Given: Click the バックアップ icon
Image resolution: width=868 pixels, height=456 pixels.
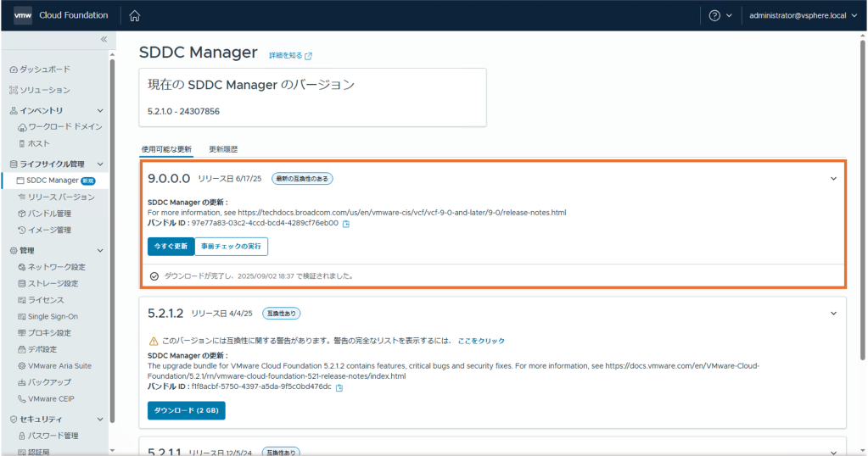Looking at the screenshot, I should pyautogui.click(x=21, y=382).
